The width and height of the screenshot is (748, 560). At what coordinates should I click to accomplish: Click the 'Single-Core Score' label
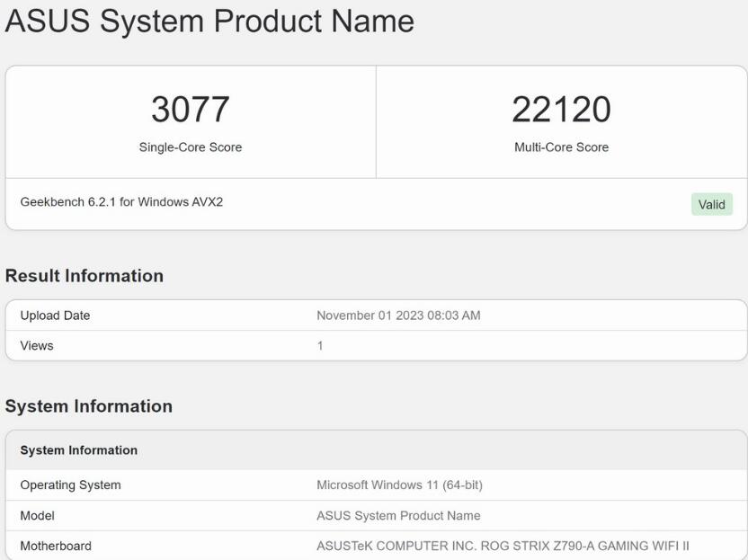[x=191, y=147]
